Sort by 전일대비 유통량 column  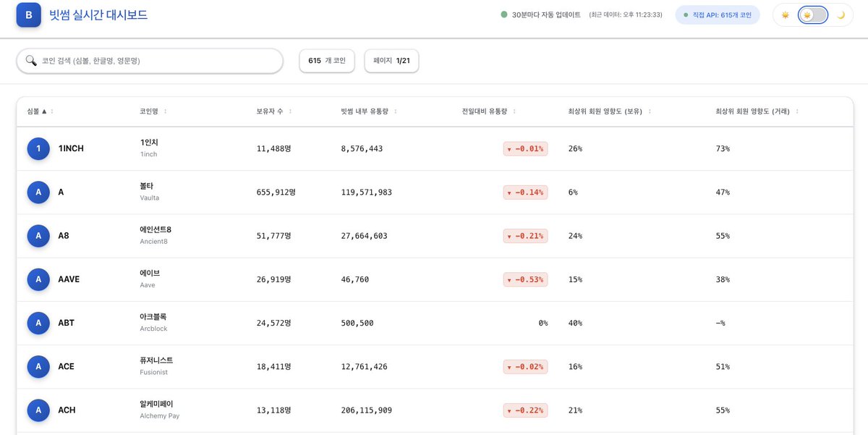[489, 111]
